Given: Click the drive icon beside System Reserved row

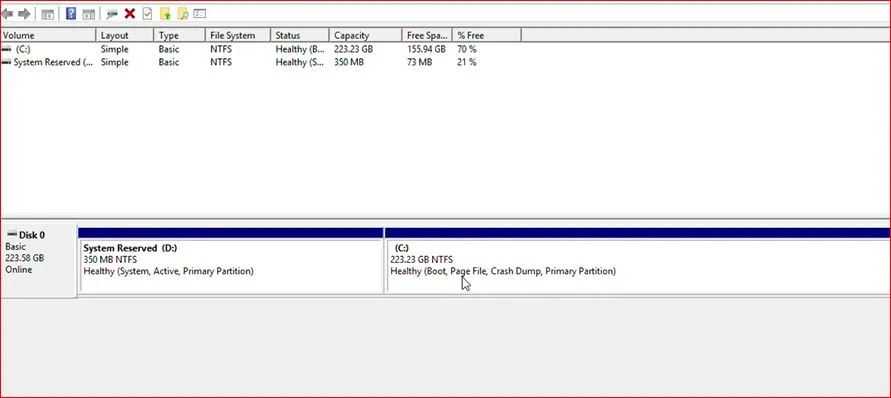Looking at the screenshot, I should coord(7,63).
